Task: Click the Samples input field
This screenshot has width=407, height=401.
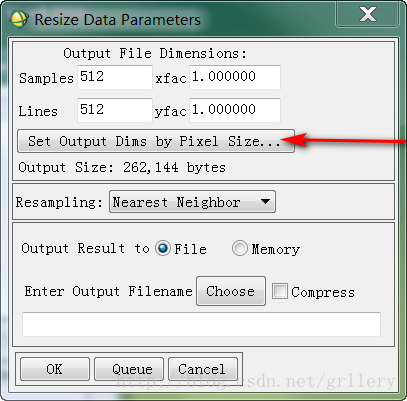Action: pos(115,77)
